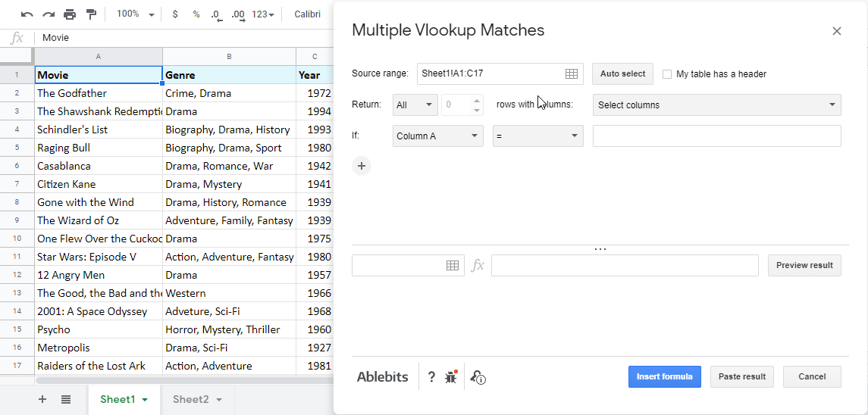The height and width of the screenshot is (415, 868).
Task: Print the spreadsheet using the printer icon
Action: [x=70, y=14]
